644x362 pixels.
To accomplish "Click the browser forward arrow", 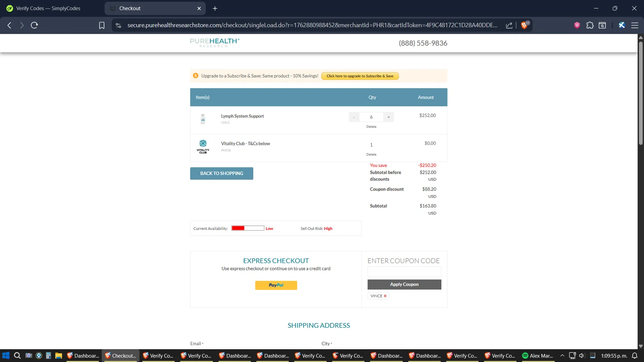I will point(21,25).
